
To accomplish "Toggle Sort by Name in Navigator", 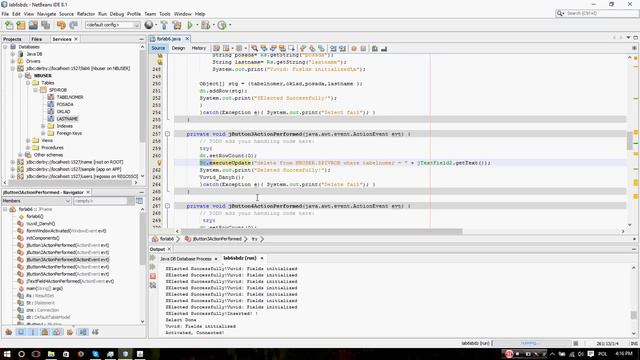I will 83,332.
